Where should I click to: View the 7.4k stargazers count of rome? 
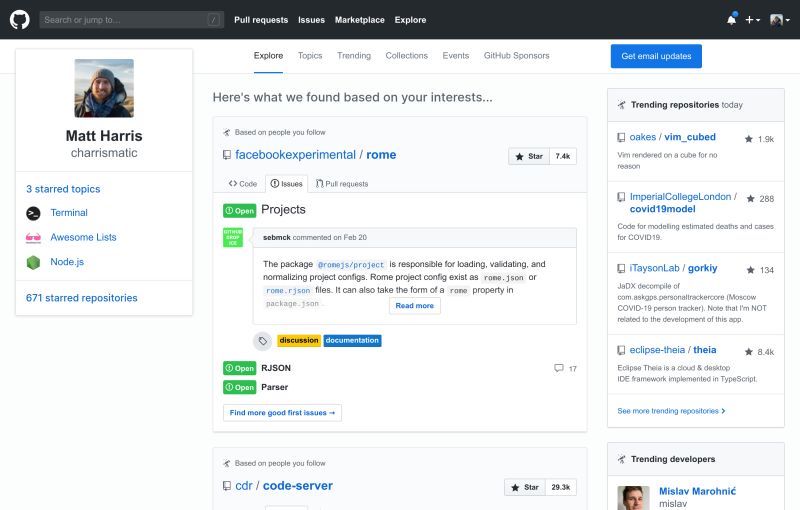(x=563, y=157)
